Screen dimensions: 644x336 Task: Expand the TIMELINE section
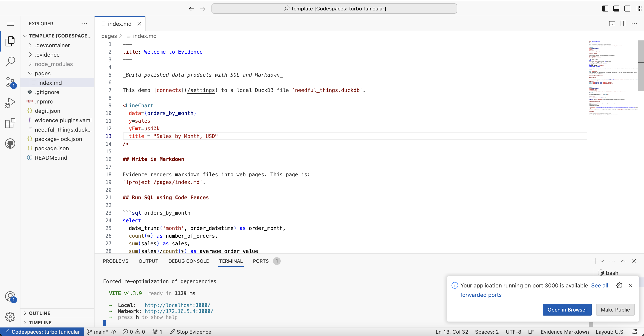click(x=57, y=323)
